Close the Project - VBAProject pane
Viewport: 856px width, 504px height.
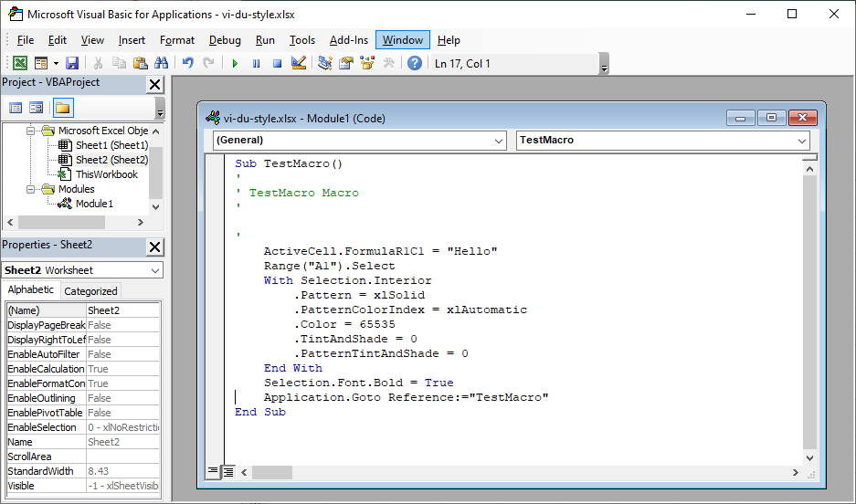tap(155, 85)
